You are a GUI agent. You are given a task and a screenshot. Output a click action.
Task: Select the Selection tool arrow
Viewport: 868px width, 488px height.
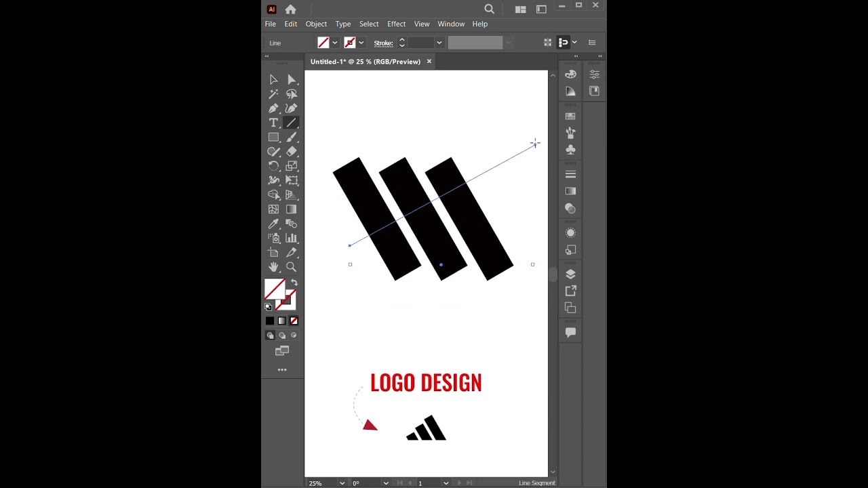[273, 79]
